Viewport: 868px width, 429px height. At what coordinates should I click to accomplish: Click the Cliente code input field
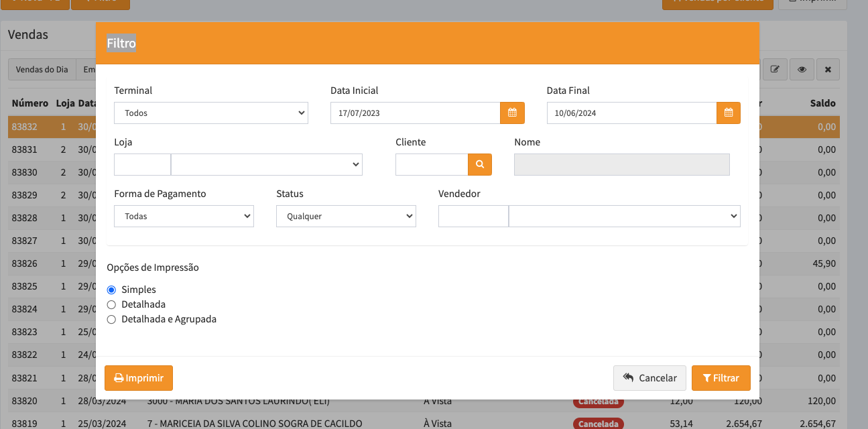pos(431,165)
